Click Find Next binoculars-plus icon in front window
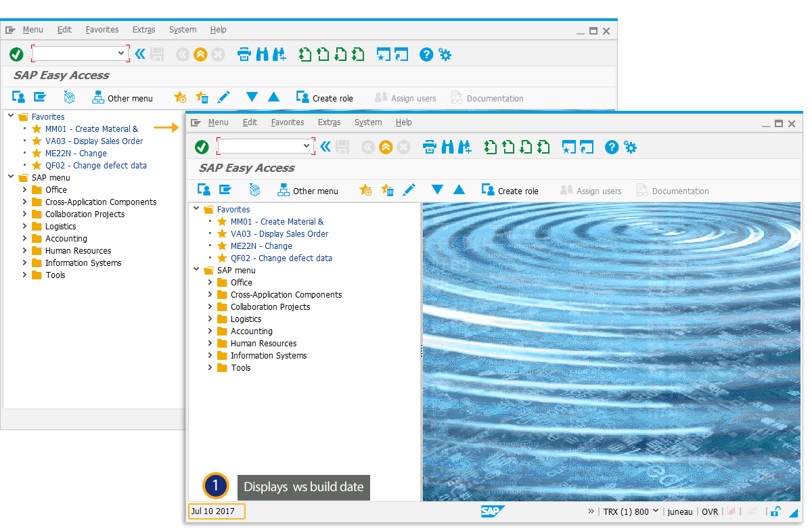This screenshot has width=812, height=529. (x=464, y=147)
